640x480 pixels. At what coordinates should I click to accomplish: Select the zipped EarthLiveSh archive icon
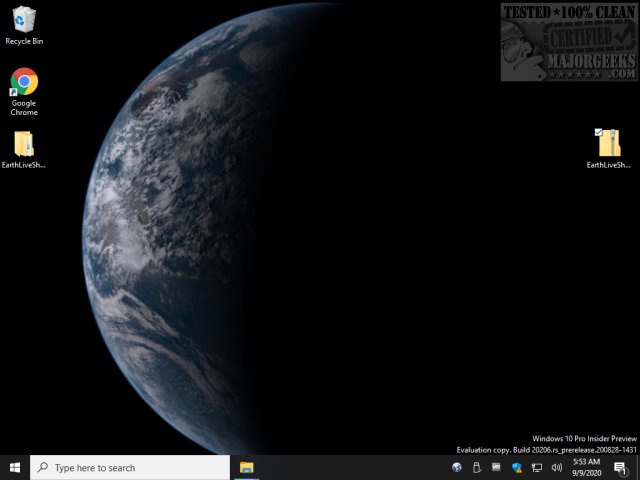609,145
